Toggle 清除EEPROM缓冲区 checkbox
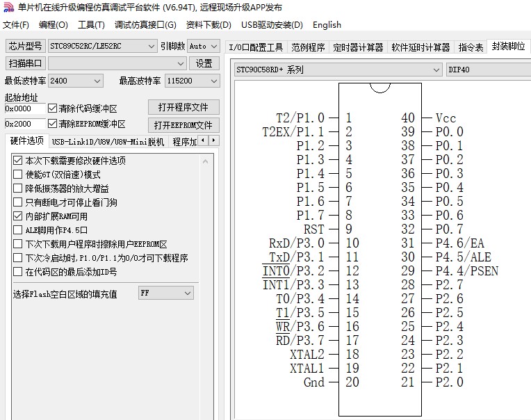The height and width of the screenshot is (420, 531). (x=53, y=124)
